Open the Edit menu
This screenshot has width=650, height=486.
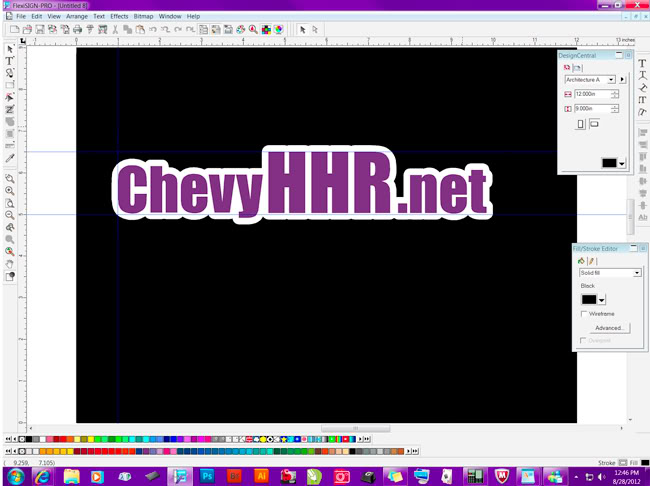[x=37, y=16]
